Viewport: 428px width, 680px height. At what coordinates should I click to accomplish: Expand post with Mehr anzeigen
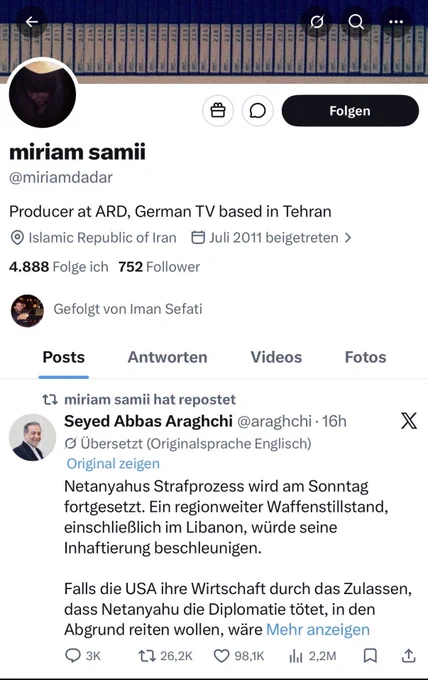click(x=318, y=629)
